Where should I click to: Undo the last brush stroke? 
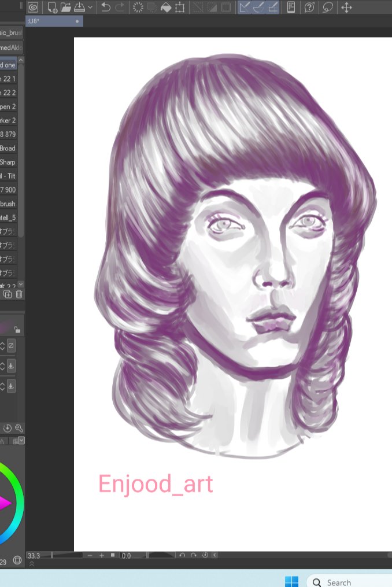pyautogui.click(x=106, y=7)
